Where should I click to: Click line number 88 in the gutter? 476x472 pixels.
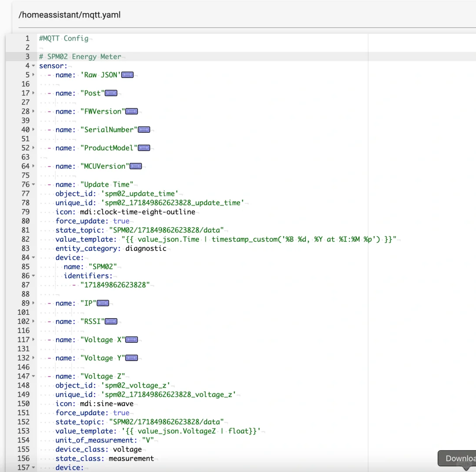(x=25, y=294)
